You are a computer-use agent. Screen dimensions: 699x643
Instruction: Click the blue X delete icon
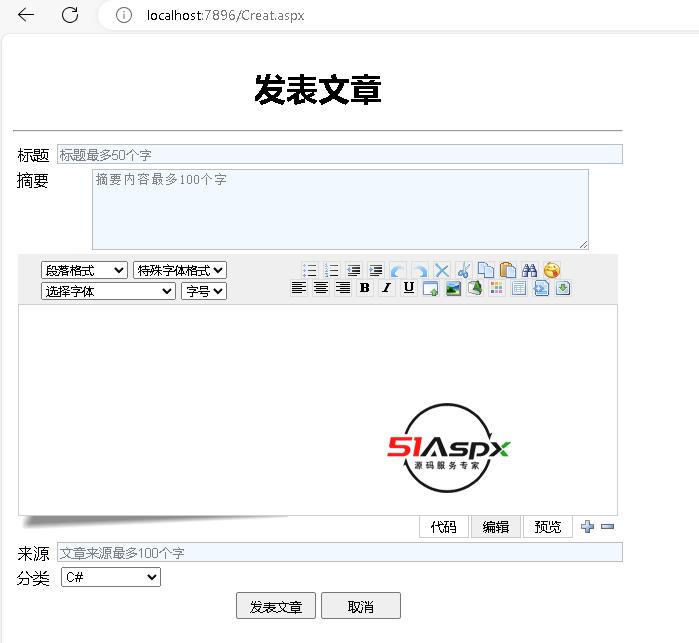tap(441, 270)
